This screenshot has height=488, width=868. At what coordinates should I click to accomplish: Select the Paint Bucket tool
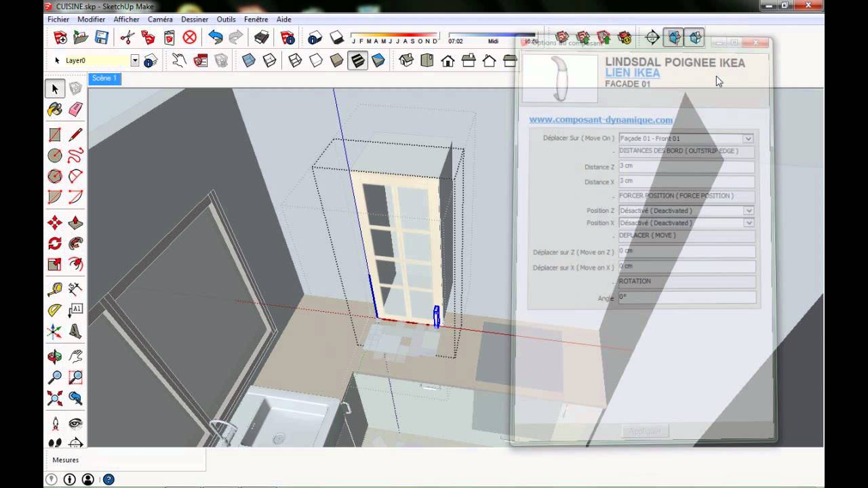[55, 109]
